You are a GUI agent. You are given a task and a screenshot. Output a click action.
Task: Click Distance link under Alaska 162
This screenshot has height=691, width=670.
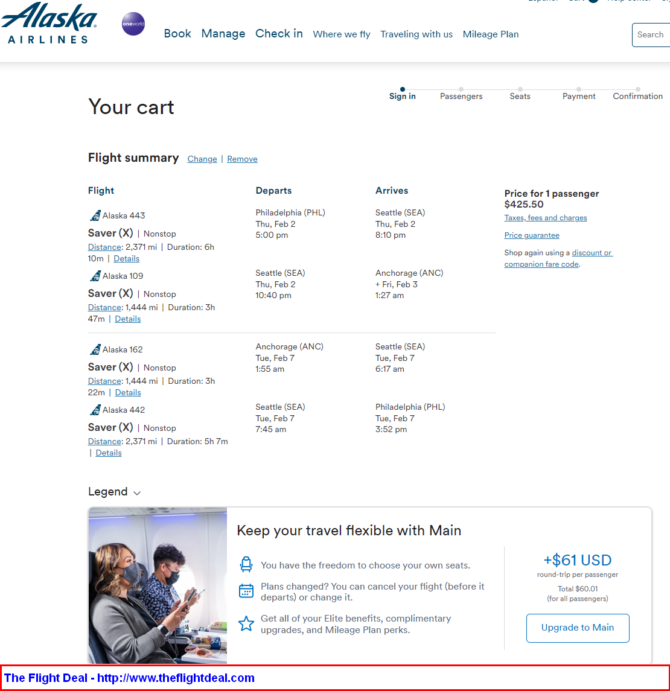(104, 381)
